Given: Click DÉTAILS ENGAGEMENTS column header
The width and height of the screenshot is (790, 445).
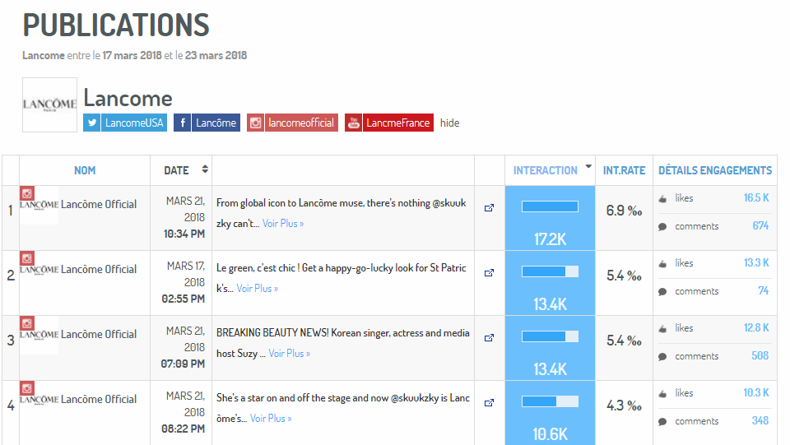Looking at the screenshot, I should click(x=715, y=171).
